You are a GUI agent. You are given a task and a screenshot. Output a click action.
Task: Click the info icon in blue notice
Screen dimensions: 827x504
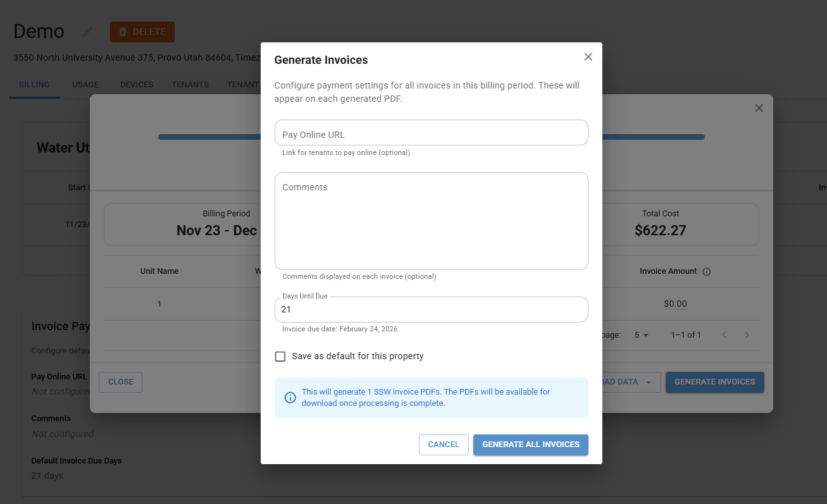coord(290,398)
